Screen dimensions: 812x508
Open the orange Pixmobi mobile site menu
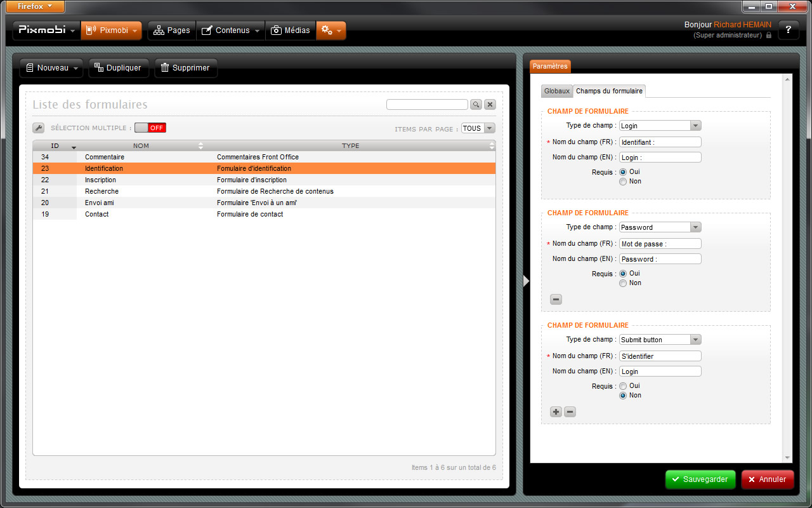click(x=111, y=30)
